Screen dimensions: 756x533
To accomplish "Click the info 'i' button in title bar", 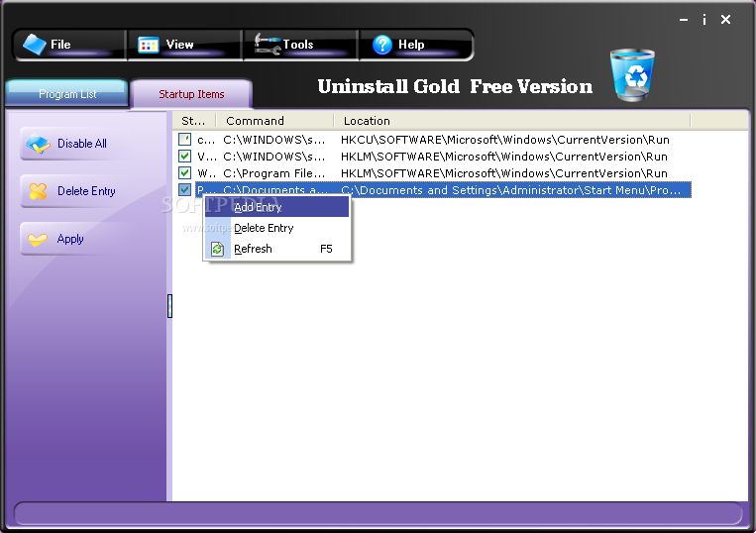I will (x=704, y=19).
